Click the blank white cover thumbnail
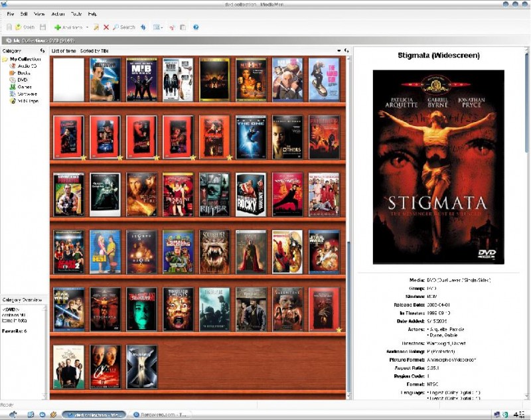The image size is (531, 420). pos(68,80)
